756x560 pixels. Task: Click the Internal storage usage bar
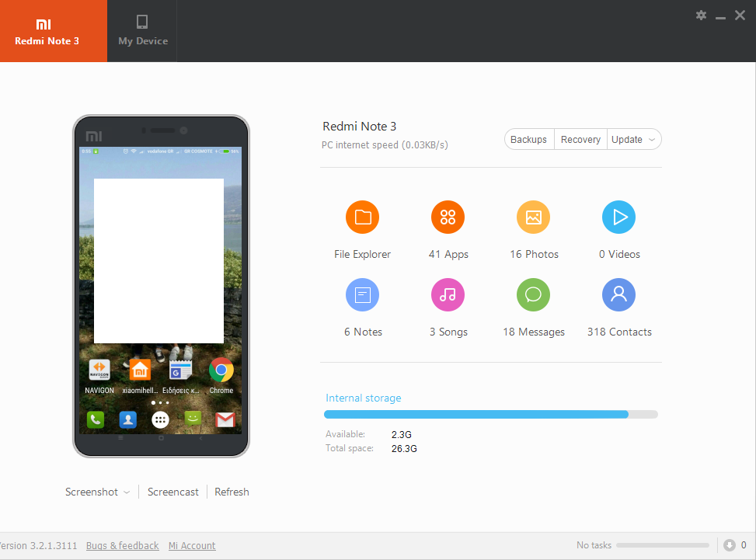point(491,415)
